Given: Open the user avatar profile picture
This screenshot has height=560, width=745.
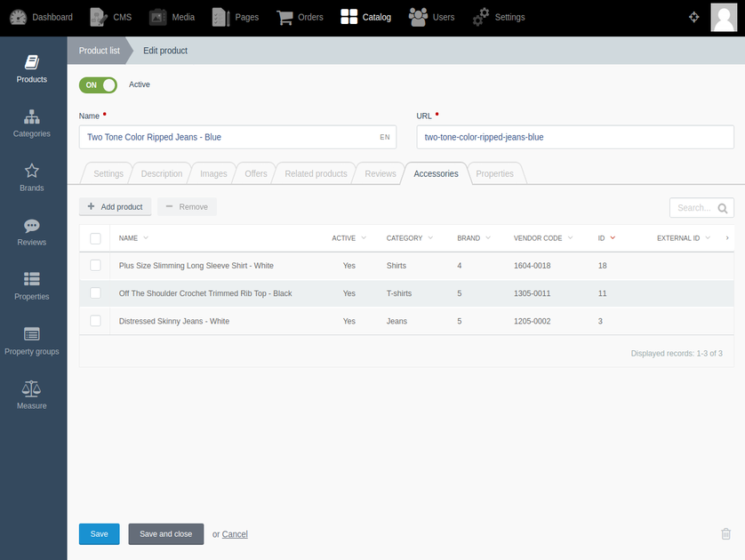Looking at the screenshot, I should coord(724,17).
